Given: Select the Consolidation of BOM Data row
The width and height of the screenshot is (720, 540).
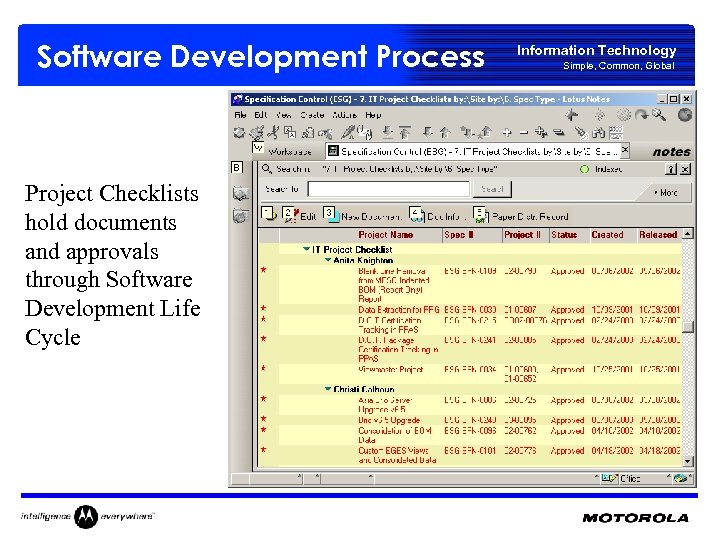Looking at the screenshot, I should coord(470,435).
